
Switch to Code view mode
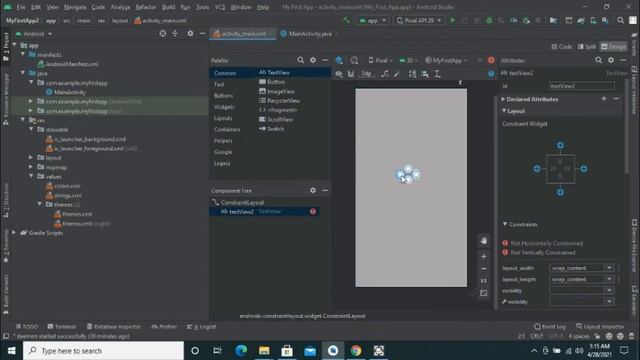562,47
